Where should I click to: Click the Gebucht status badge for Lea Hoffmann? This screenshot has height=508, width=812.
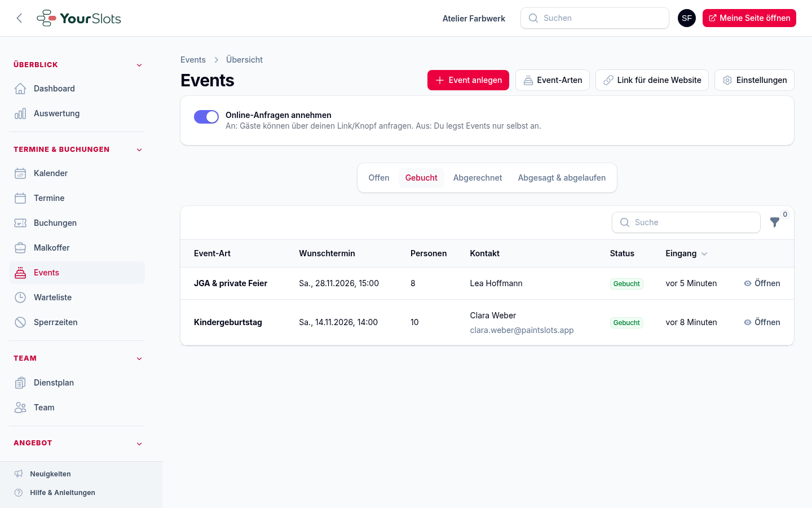[x=626, y=284]
